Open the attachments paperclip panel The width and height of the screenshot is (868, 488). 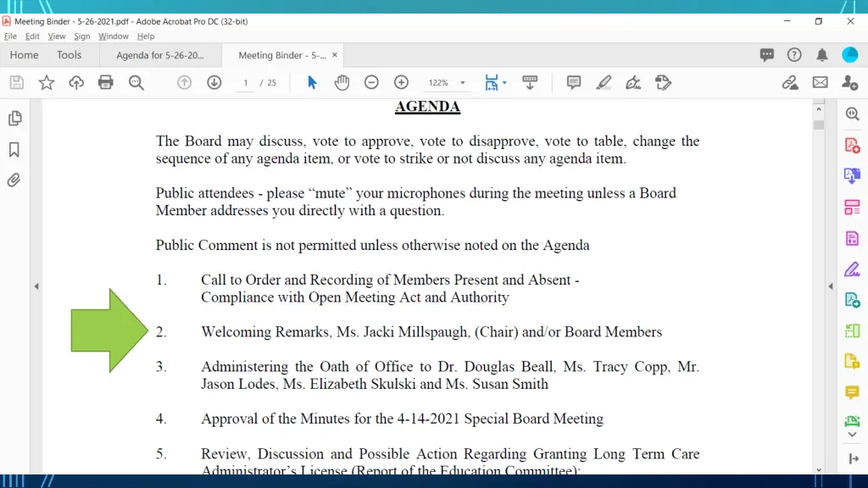click(x=14, y=180)
